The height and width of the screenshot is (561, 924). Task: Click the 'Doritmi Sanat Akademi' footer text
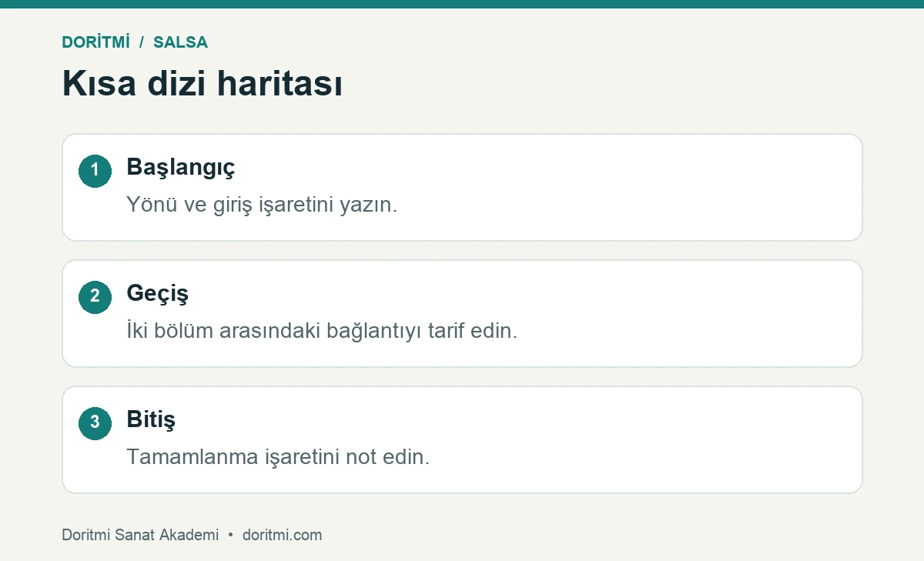click(x=140, y=535)
